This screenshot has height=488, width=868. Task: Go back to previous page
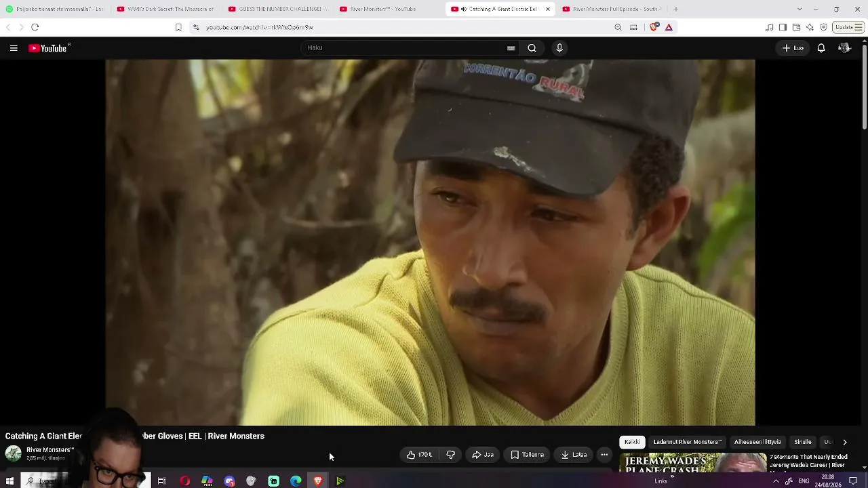(8, 27)
